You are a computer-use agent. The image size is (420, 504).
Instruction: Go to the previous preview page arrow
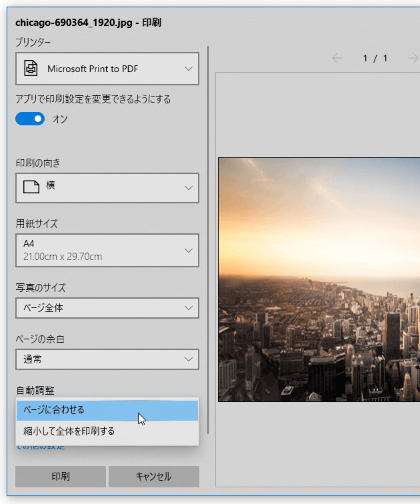click(337, 58)
